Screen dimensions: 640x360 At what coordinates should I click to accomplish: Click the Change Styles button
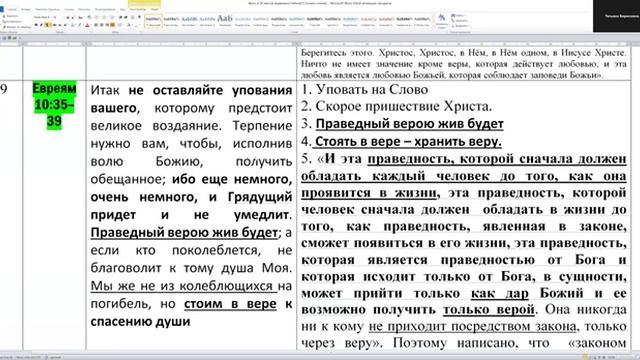[442, 20]
